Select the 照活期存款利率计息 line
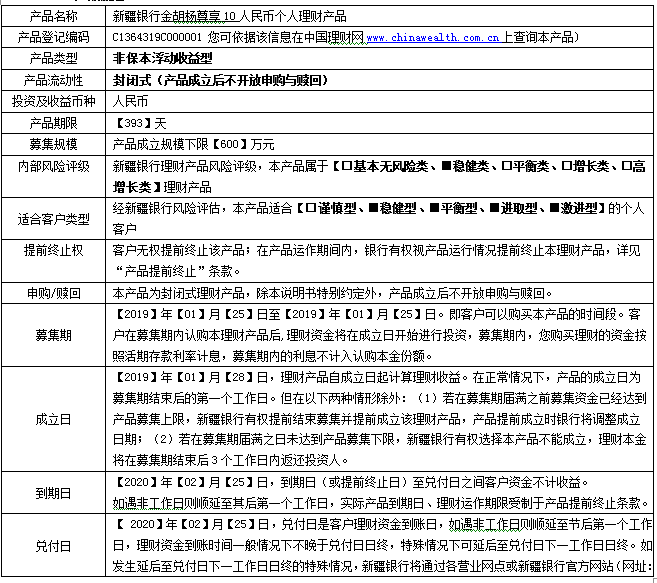Image resolution: width=657 pixels, height=583 pixels. (x=166, y=356)
